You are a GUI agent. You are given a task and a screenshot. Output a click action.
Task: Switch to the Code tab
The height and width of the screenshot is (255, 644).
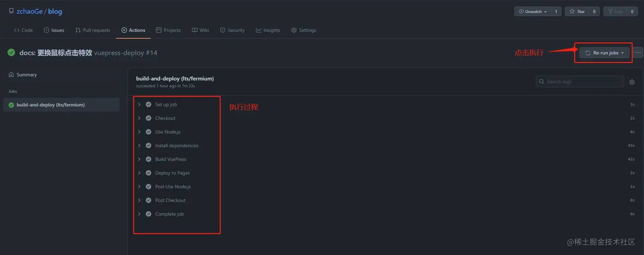pyautogui.click(x=23, y=30)
